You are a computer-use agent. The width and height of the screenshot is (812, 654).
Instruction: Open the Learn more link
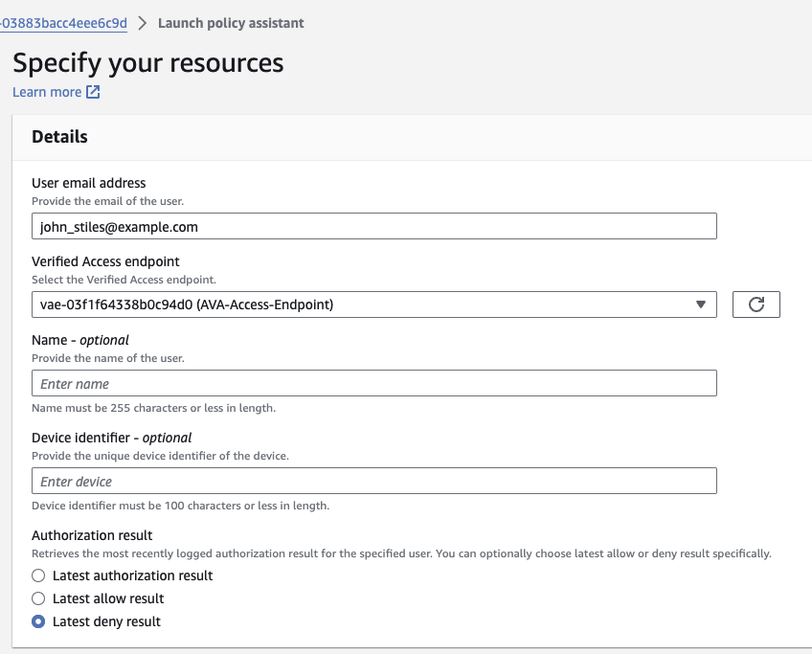pyautogui.click(x=48, y=92)
